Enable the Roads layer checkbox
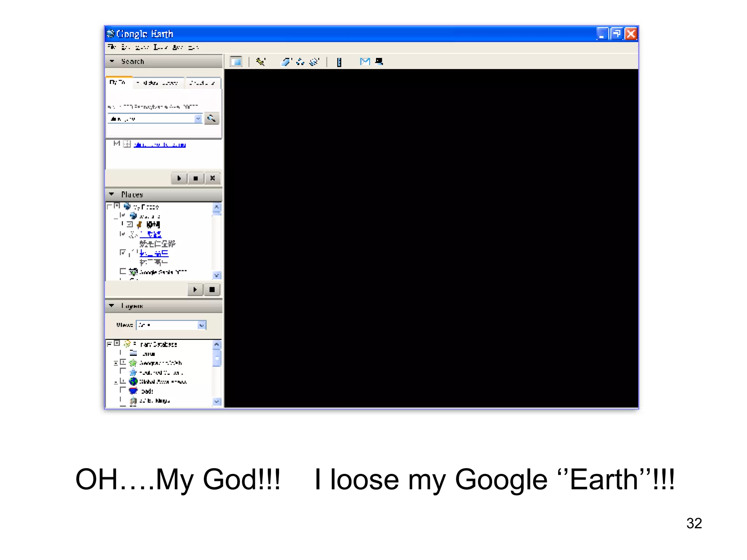747x560 pixels. (x=123, y=390)
